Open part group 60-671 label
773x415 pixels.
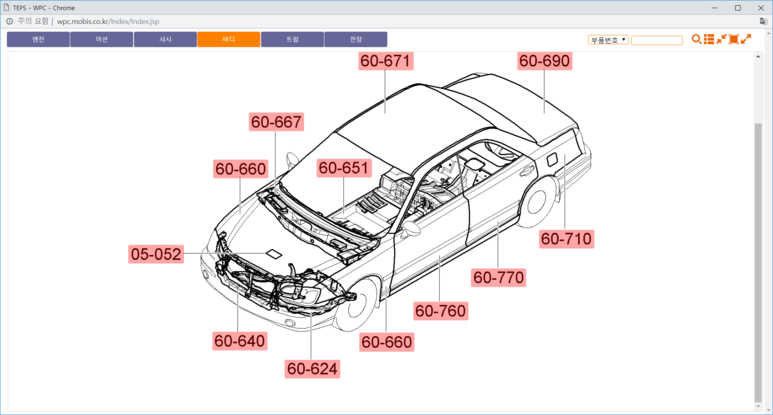386,61
